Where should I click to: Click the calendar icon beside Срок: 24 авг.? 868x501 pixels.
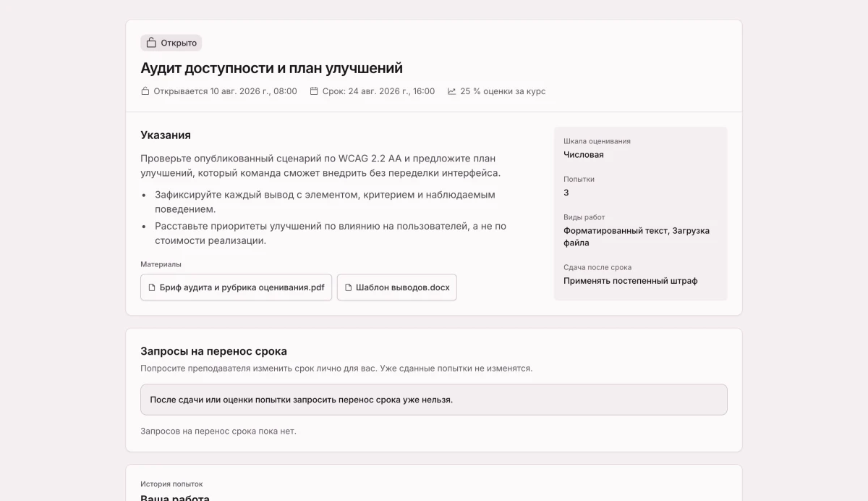pyautogui.click(x=314, y=91)
